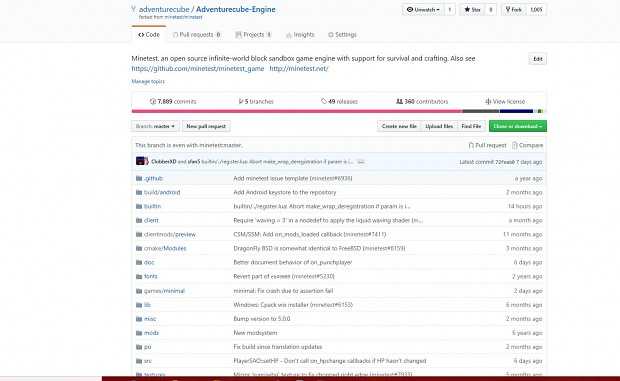Viewport: 620px width, 381px height.
Task: Open the Insights tab
Action: coord(300,35)
